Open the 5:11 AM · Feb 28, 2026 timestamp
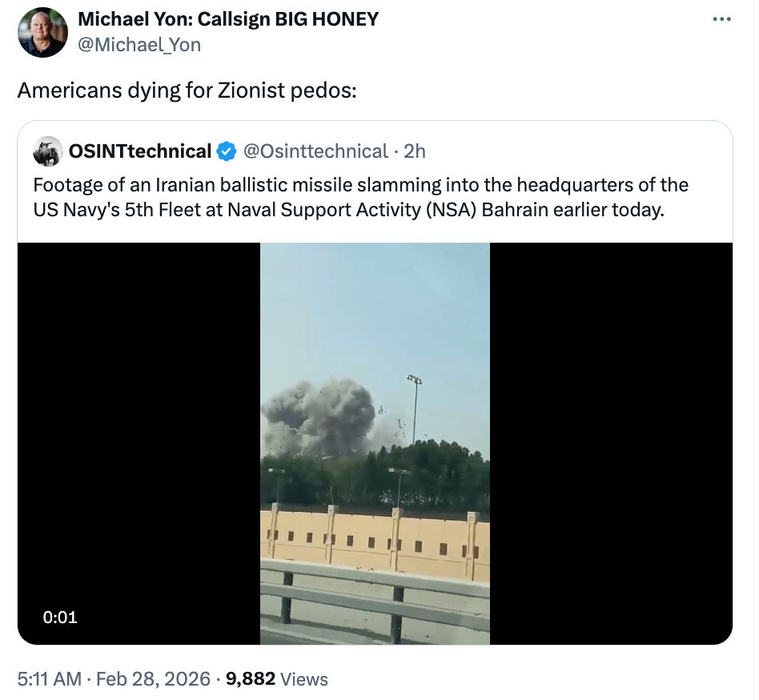This screenshot has width=759, height=700. (116, 679)
